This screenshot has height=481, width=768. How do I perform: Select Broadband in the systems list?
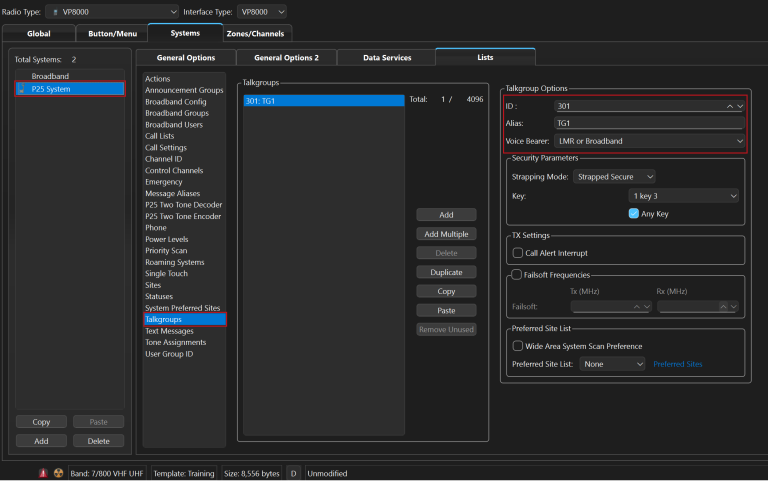(51, 76)
